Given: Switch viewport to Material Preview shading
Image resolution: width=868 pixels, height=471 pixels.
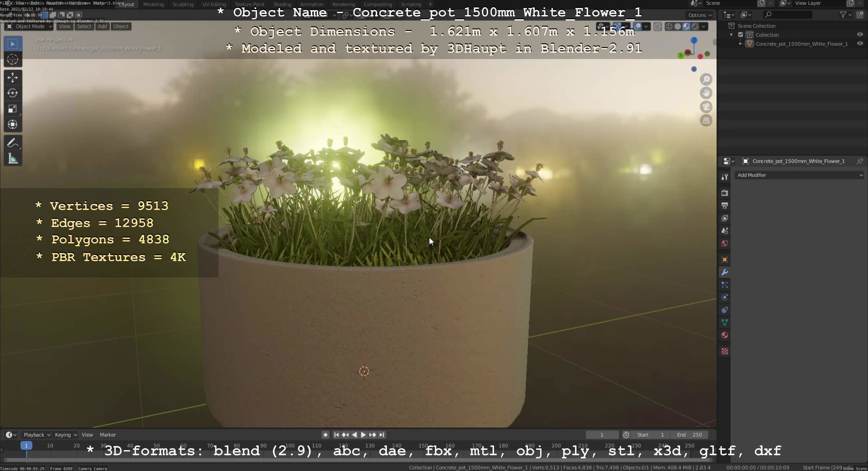Looking at the screenshot, I should tap(686, 27).
